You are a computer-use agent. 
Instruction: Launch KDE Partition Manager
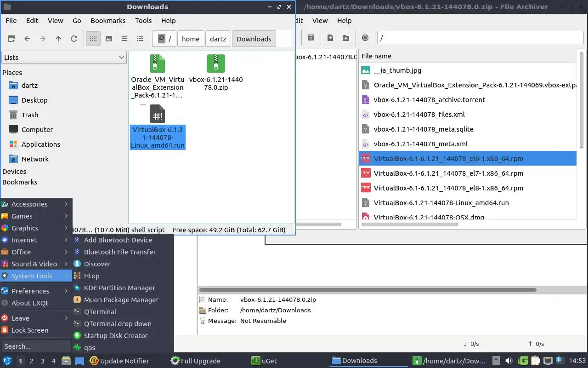point(123,288)
